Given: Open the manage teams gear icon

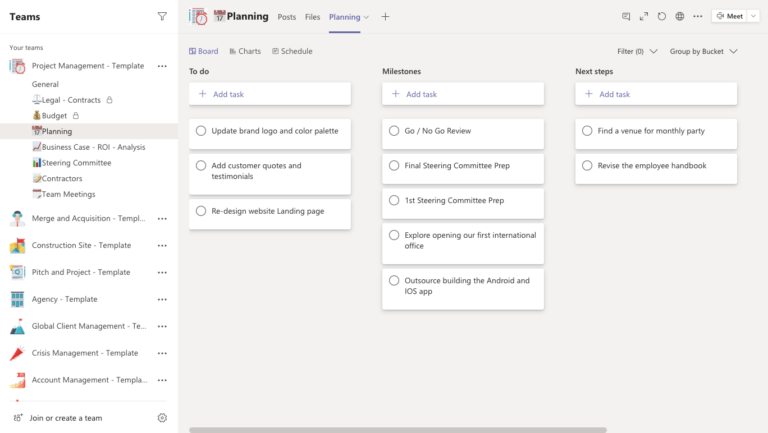Looking at the screenshot, I should click(x=162, y=418).
